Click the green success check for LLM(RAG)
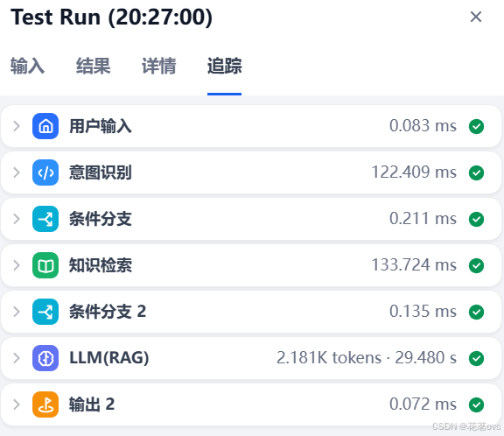Viewport: 504px width, 436px height. coord(476,358)
